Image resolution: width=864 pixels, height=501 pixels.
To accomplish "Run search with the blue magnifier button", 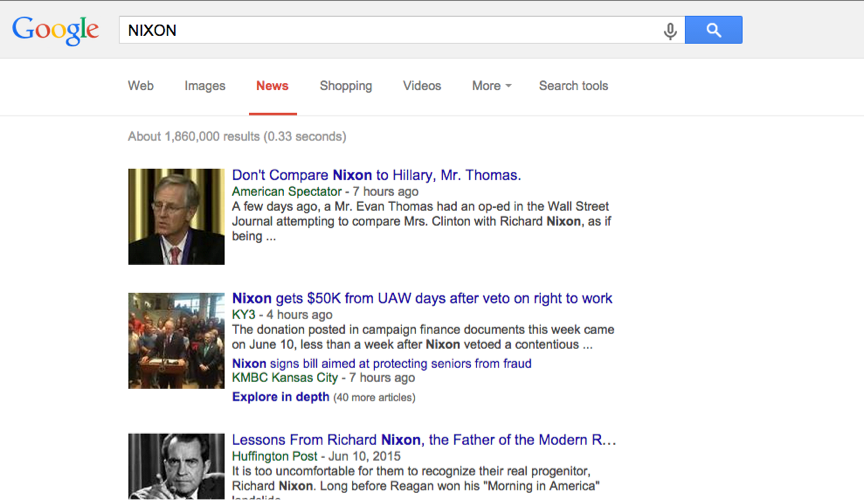I will click(x=714, y=30).
